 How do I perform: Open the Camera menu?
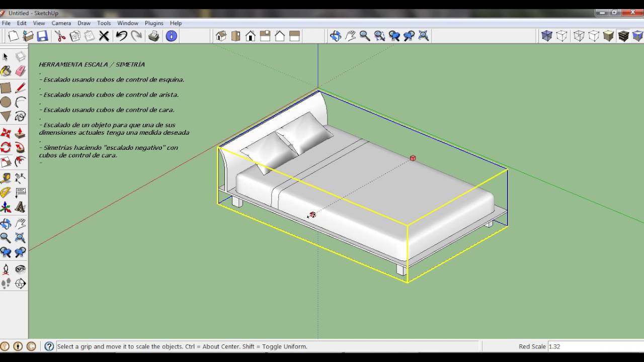(61, 23)
